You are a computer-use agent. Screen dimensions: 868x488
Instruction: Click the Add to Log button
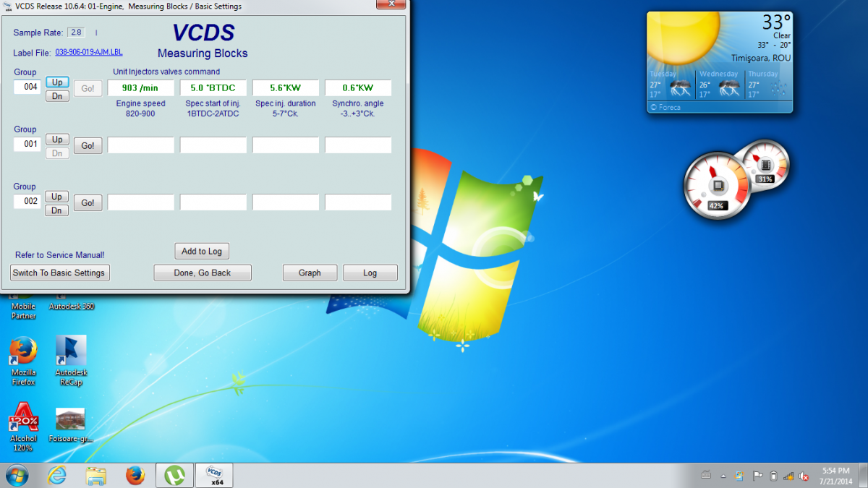(202, 251)
